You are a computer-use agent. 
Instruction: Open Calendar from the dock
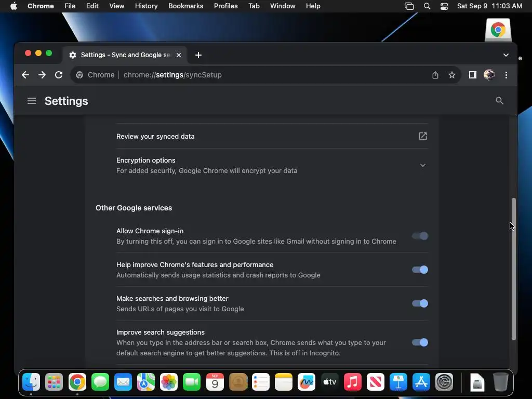215,382
